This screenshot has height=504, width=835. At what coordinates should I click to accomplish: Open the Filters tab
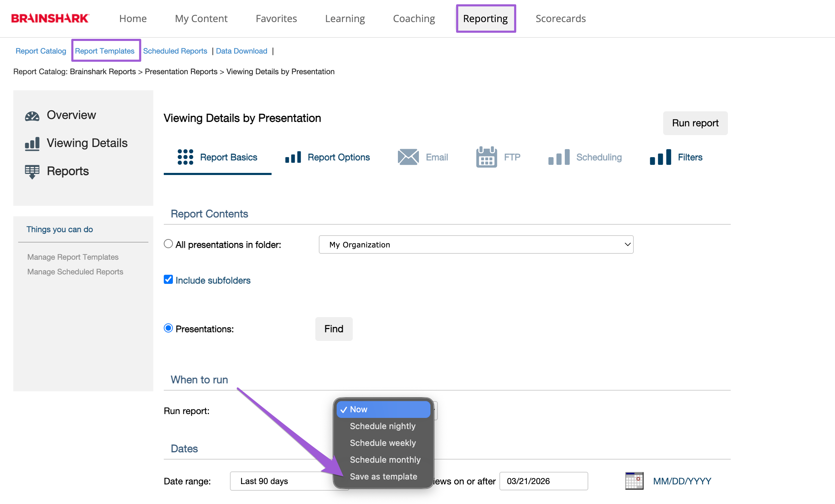point(676,157)
